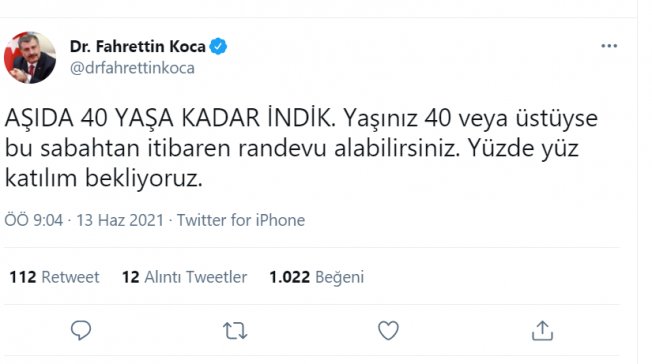
Task: Click the 13 Haz 2021 date
Action: pos(120,220)
